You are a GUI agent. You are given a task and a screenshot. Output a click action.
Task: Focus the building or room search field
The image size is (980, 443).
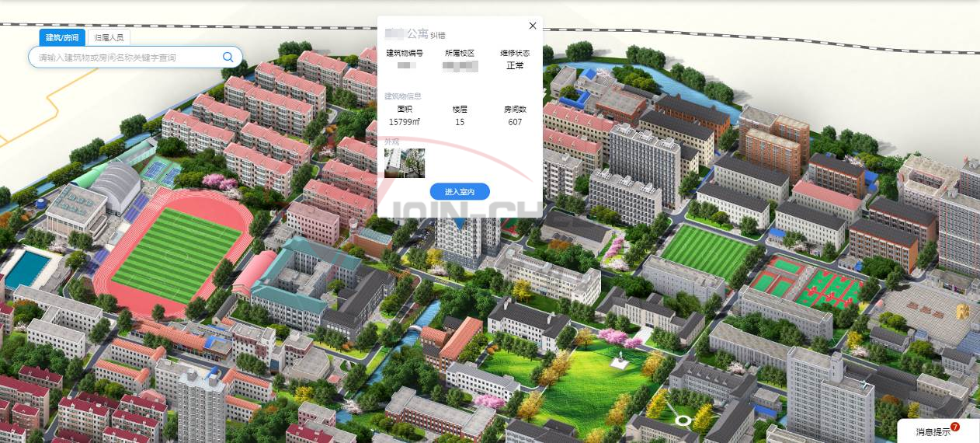128,58
